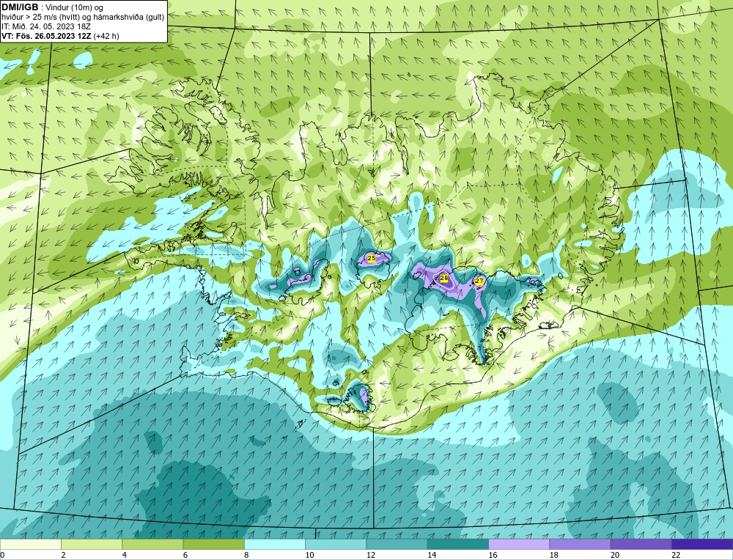Pick the light lavender 16–18 scale swatch
Image resolution: width=733 pixels, height=560 pixels.
519,545
